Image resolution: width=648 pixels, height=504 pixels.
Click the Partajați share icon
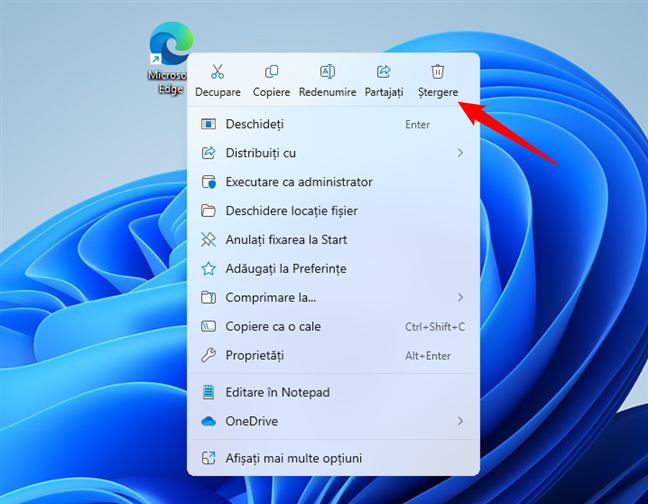384,71
